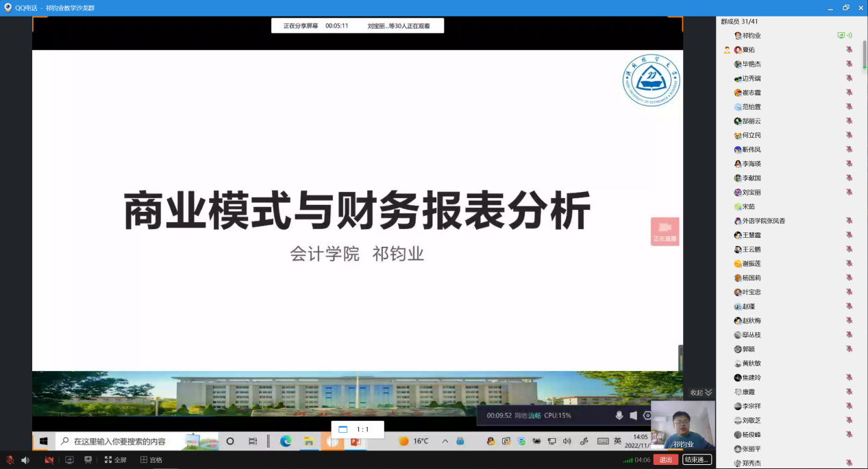
Task: Select the 宫格 grid layout view
Action: pos(151,460)
